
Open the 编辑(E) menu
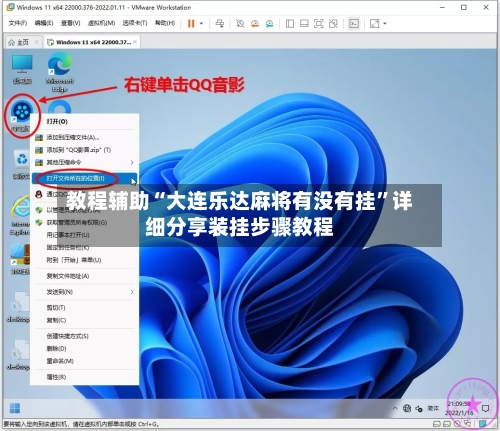[x=44, y=23]
